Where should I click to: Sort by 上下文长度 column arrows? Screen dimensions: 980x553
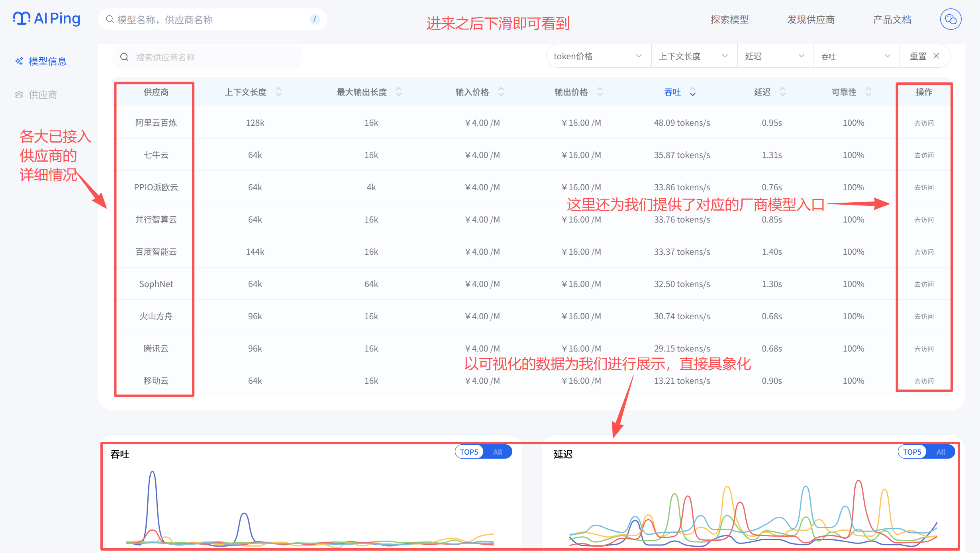[278, 92]
